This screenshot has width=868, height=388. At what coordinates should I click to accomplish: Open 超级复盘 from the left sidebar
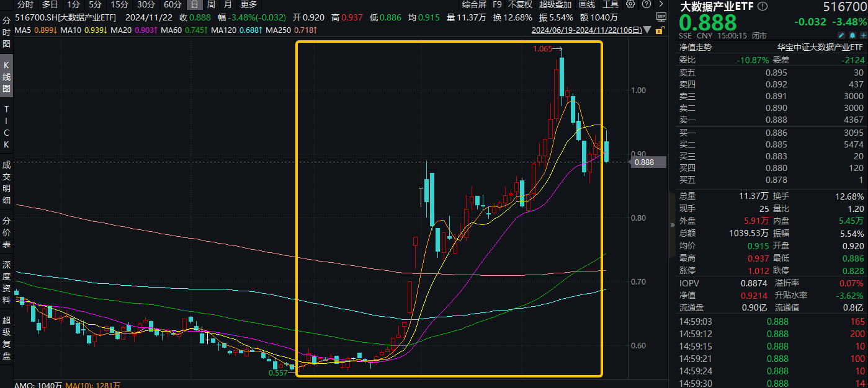[7, 338]
